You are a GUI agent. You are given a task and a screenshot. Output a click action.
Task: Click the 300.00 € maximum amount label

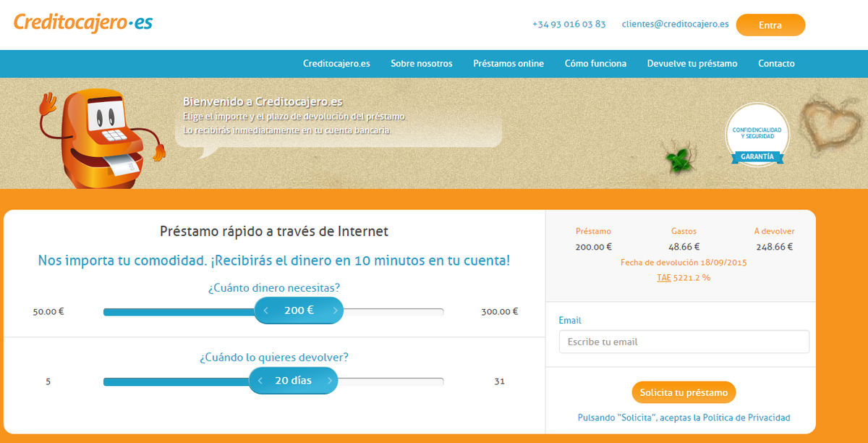[x=500, y=312]
